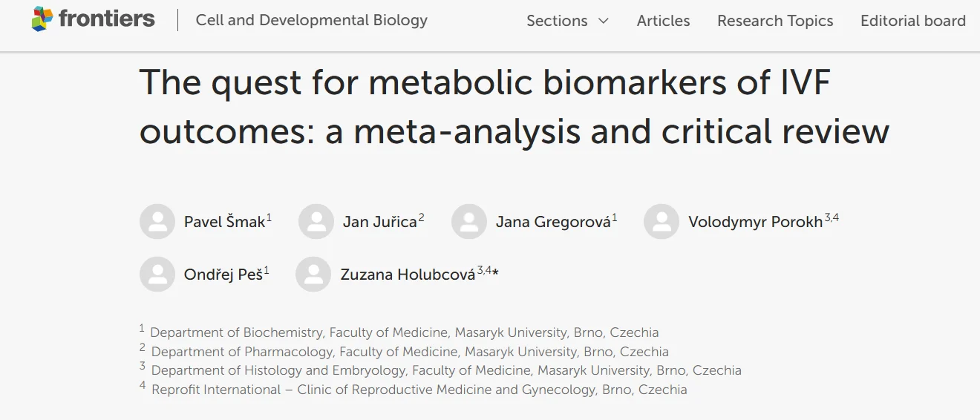Open Zuzana Holubcová author name link
Image resolution: width=980 pixels, height=420 pixels.
[407, 275]
